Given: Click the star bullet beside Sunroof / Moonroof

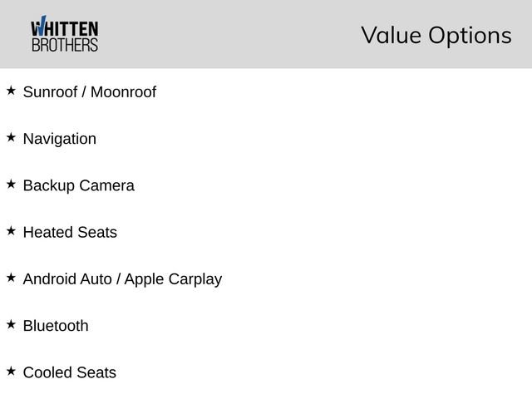Looking at the screenshot, I should 10,91.
